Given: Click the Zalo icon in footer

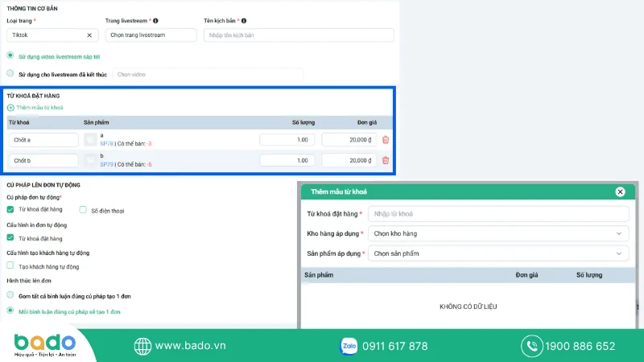Looking at the screenshot, I should pos(349,346).
